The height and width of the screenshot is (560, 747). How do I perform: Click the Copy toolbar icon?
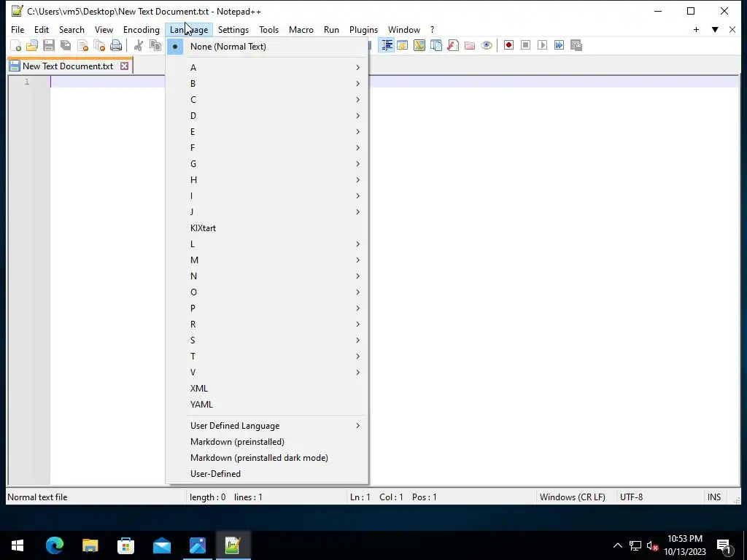155,46
